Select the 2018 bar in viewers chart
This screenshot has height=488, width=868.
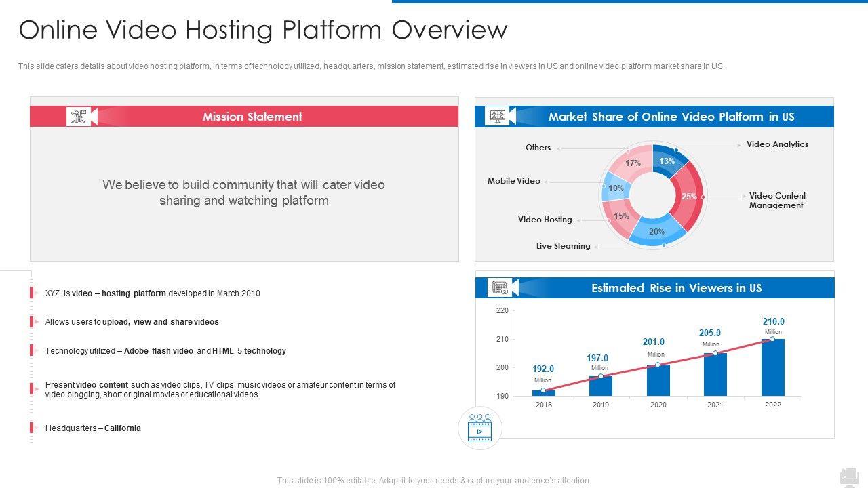(x=543, y=392)
